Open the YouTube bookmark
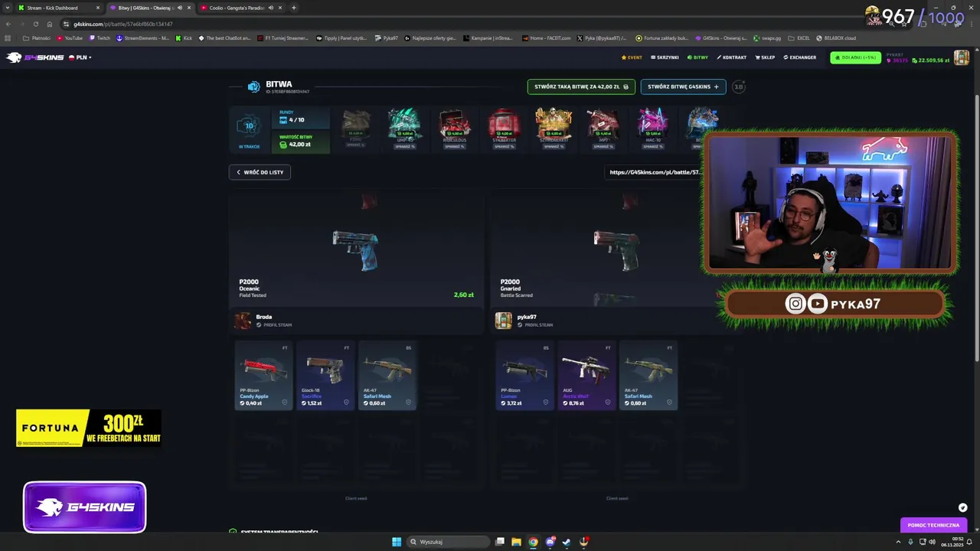Screen dimensions: 980x551 coord(70,37)
